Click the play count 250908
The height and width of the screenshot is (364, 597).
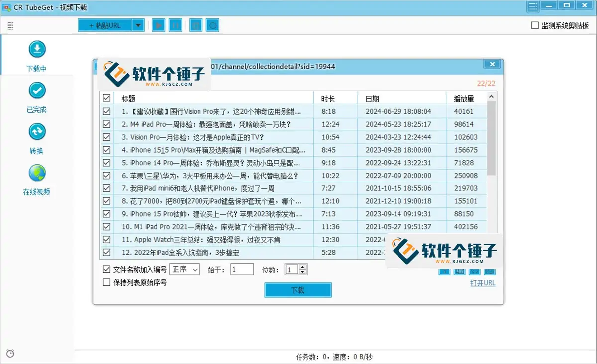point(466,176)
